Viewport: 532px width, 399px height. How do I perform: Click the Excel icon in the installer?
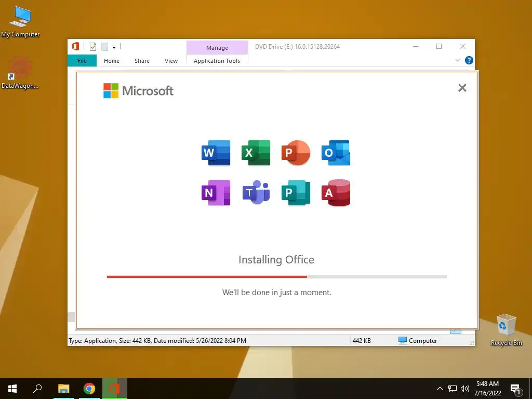256,153
